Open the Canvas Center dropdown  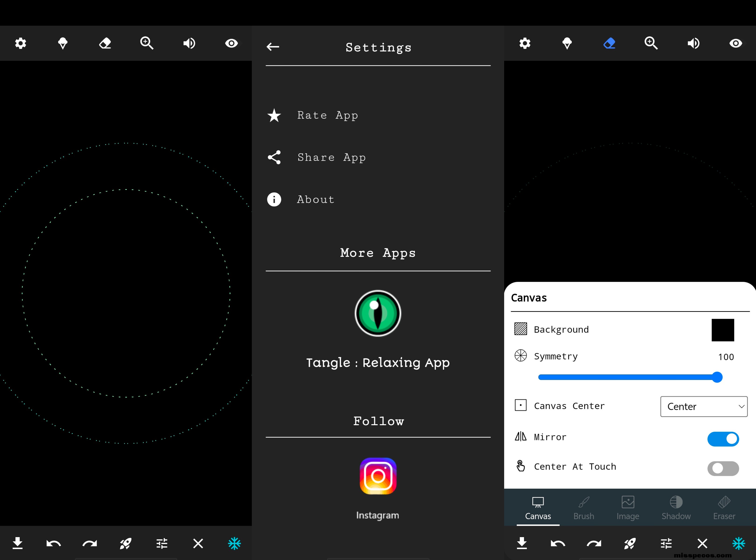pos(704,407)
